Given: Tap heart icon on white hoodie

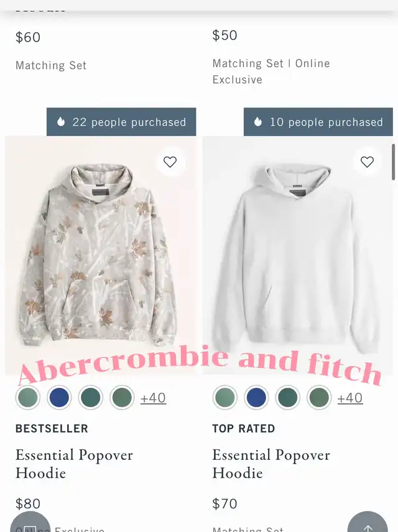Looking at the screenshot, I should tap(367, 162).
